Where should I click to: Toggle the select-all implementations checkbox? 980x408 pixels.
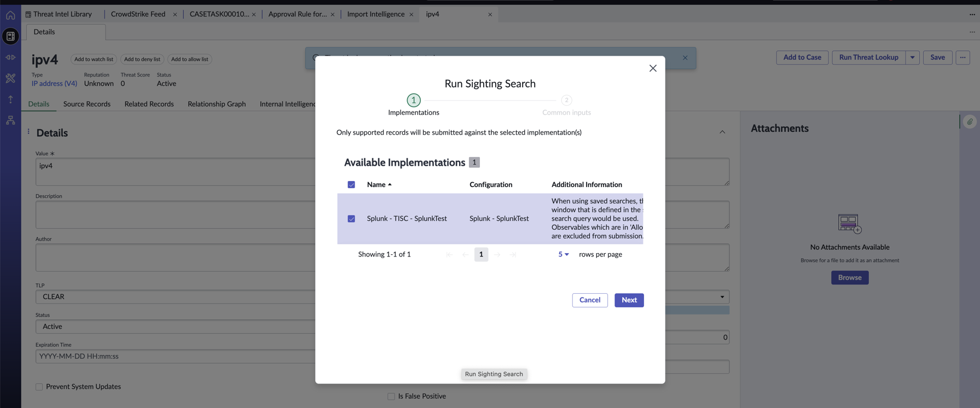(351, 185)
